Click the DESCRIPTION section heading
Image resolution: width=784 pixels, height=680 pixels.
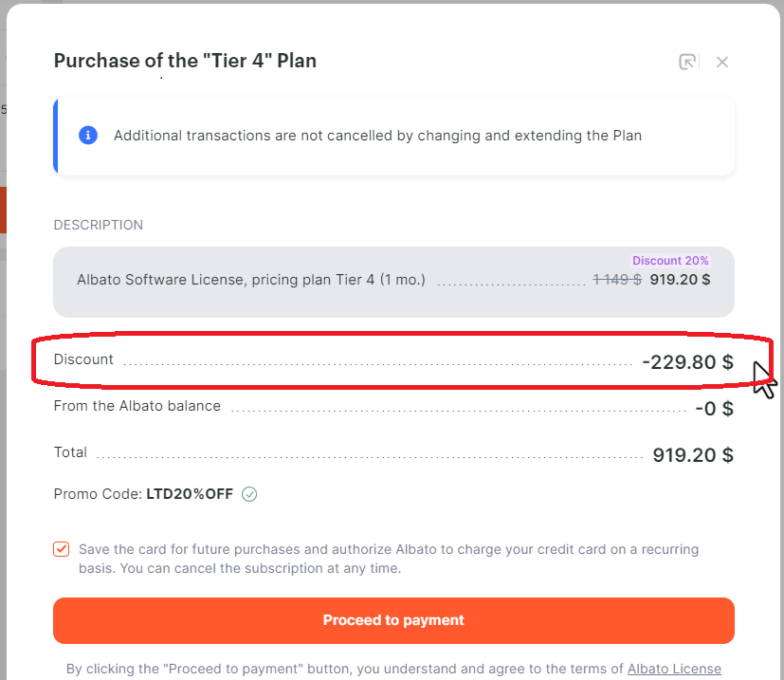coord(99,225)
